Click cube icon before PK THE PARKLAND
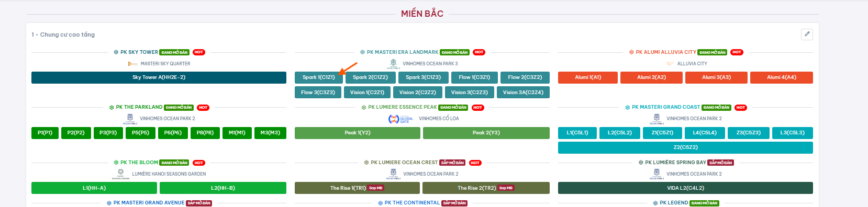 [x=112, y=107]
